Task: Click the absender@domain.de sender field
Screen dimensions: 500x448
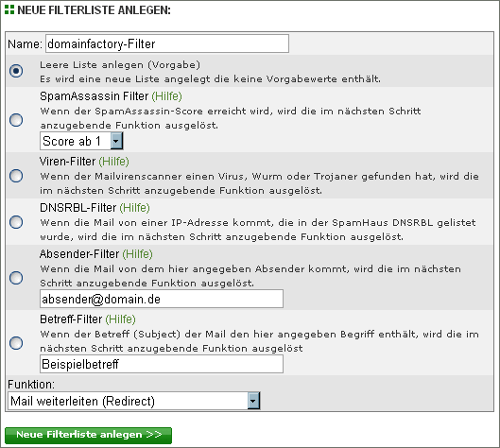Action: pos(162,299)
